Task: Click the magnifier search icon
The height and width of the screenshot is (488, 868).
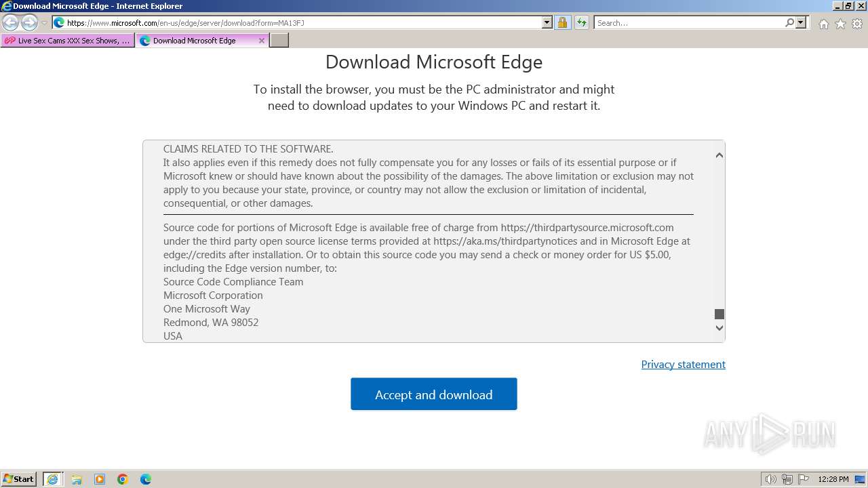Action: point(789,22)
